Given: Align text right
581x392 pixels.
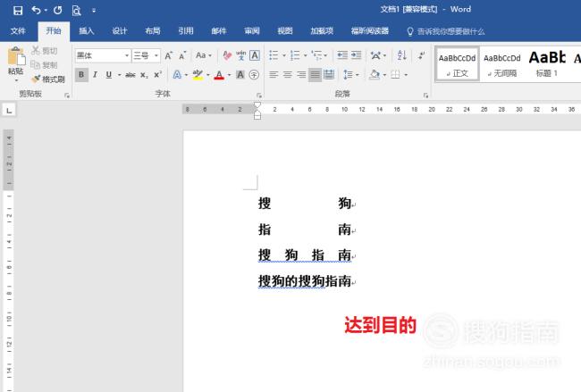Looking at the screenshot, I should (301, 75).
